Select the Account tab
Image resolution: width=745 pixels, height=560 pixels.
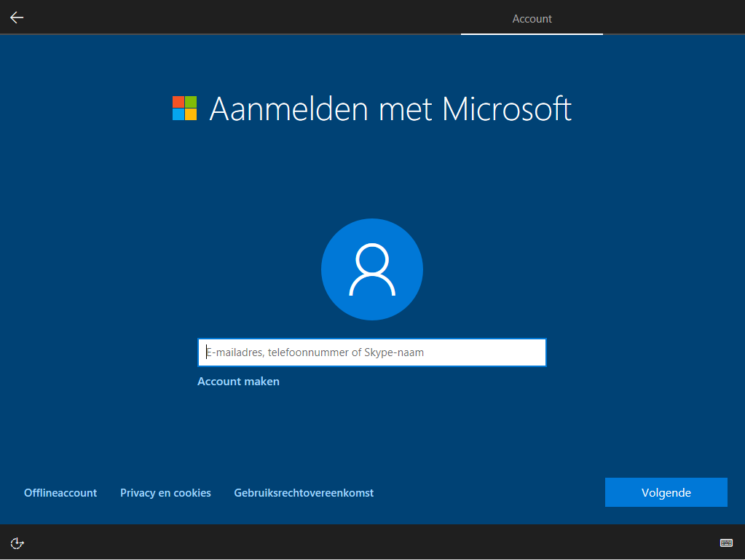tap(532, 19)
